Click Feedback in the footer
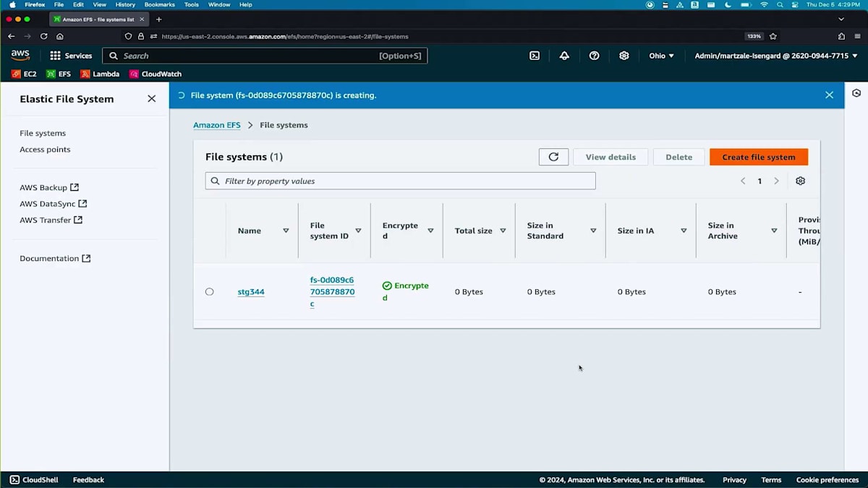 (x=88, y=479)
